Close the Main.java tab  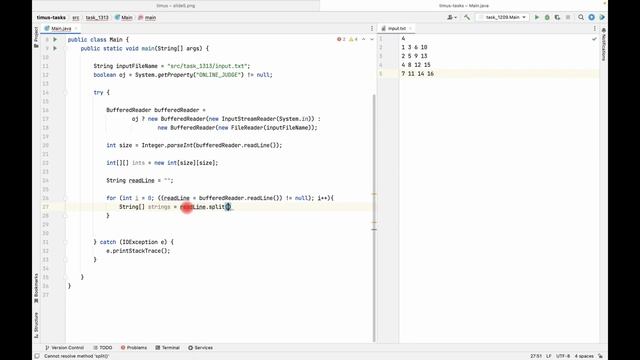coord(76,29)
